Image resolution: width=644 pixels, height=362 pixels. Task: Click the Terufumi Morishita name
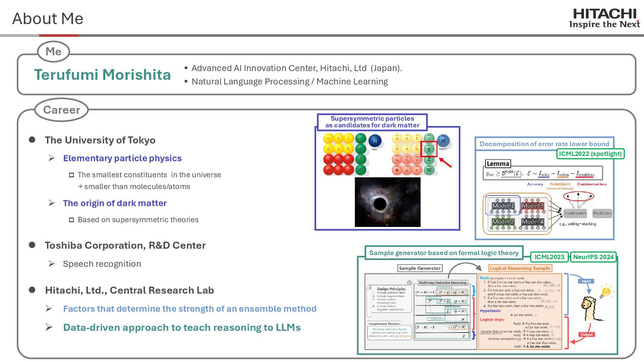[102, 74]
